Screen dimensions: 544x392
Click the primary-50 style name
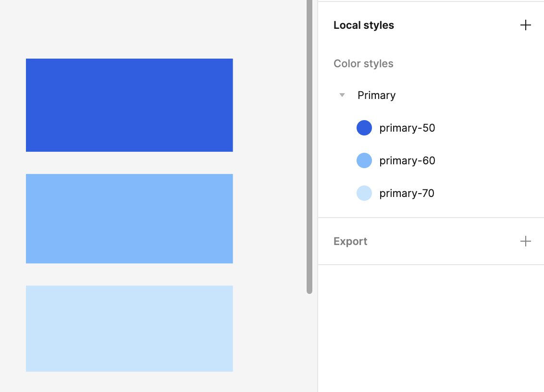coord(407,128)
